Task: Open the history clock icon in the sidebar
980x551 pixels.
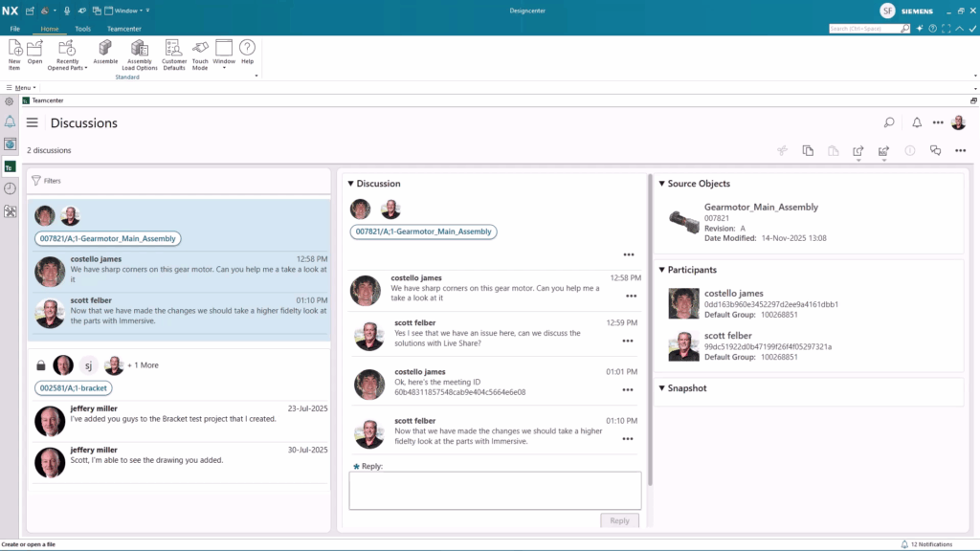Action: (x=10, y=187)
